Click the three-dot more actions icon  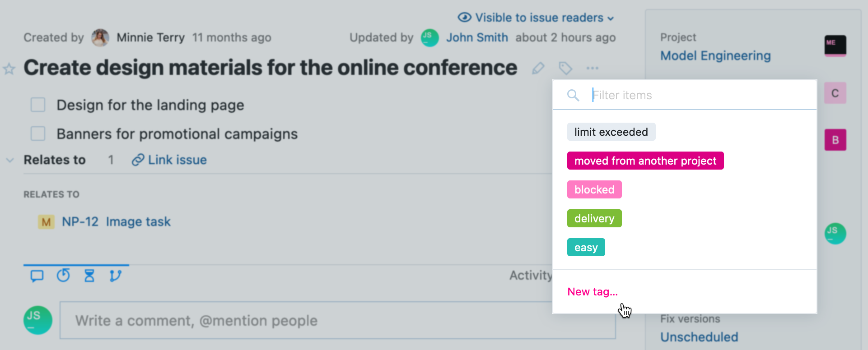(x=593, y=68)
